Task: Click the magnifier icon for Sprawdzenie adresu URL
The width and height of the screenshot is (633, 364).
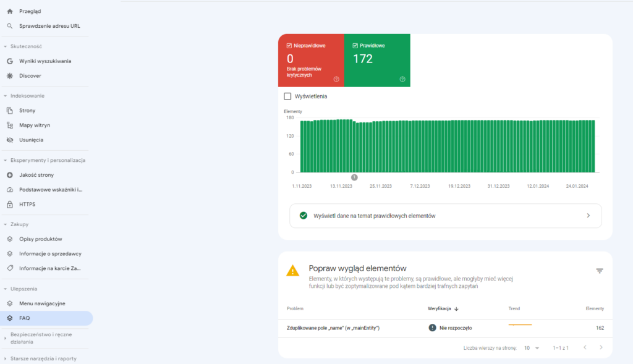Action: pyautogui.click(x=10, y=26)
